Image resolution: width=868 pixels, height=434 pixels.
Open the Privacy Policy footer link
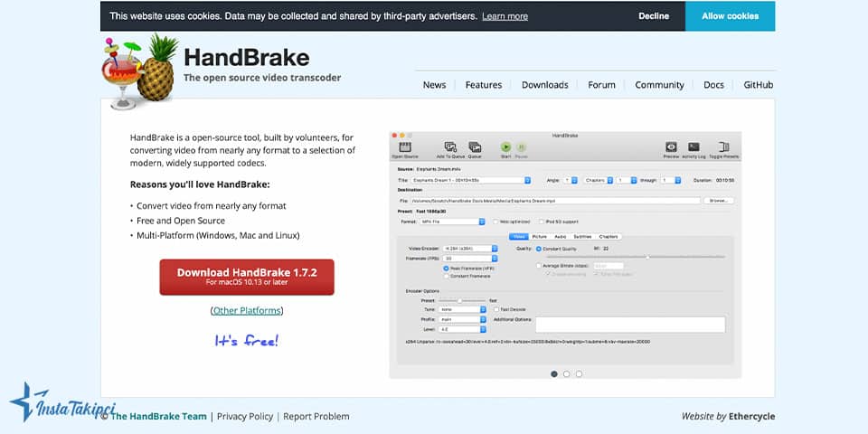(245, 416)
